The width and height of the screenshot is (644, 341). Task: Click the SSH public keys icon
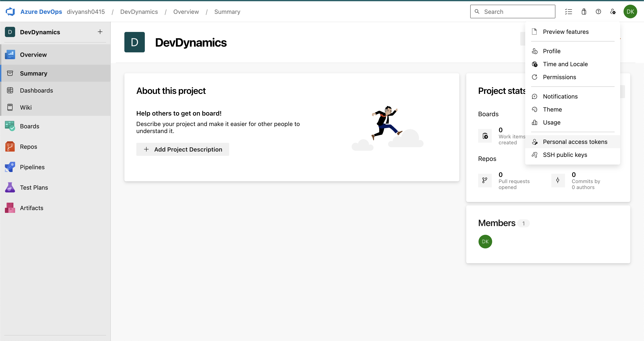[x=535, y=155]
